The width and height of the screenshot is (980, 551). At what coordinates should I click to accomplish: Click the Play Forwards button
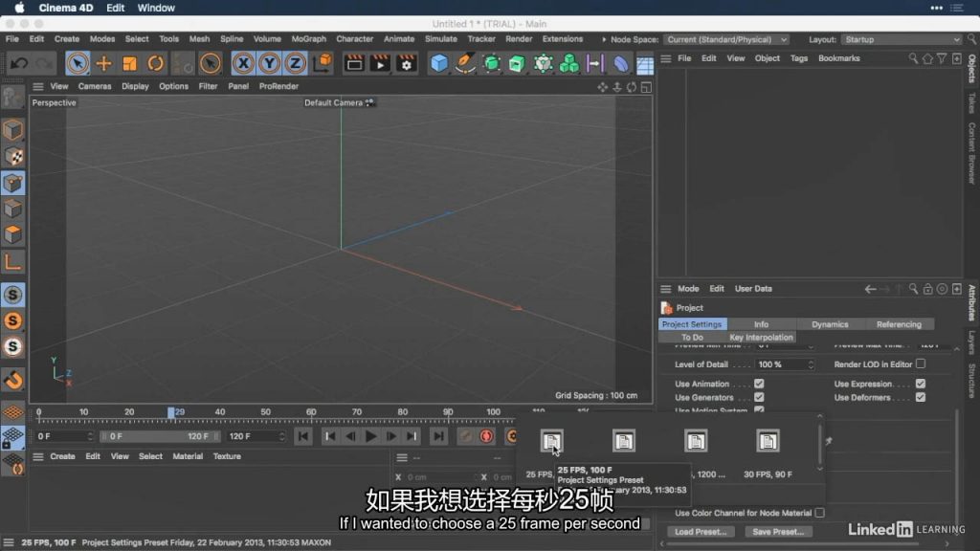click(x=370, y=436)
